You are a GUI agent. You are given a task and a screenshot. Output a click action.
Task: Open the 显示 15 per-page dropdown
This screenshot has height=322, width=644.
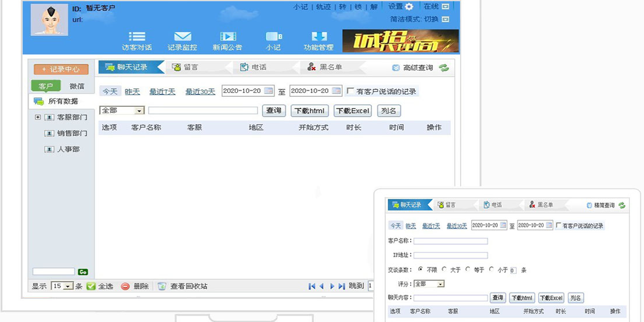pos(62,286)
